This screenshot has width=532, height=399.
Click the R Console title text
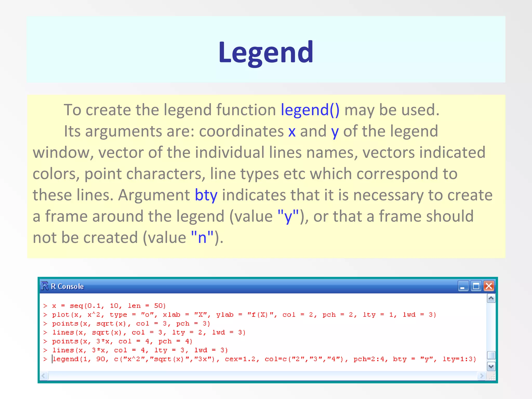[x=67, y=286]
